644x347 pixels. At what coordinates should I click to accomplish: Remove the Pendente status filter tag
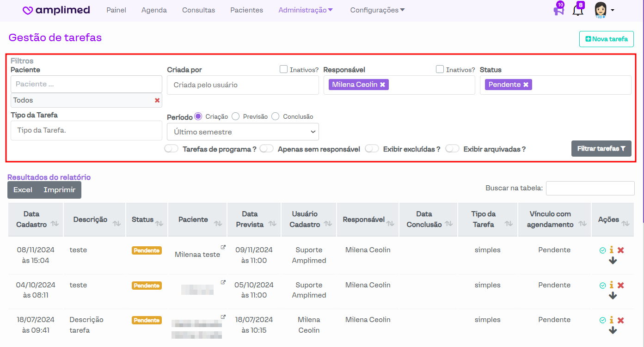(x=526, y=85)
